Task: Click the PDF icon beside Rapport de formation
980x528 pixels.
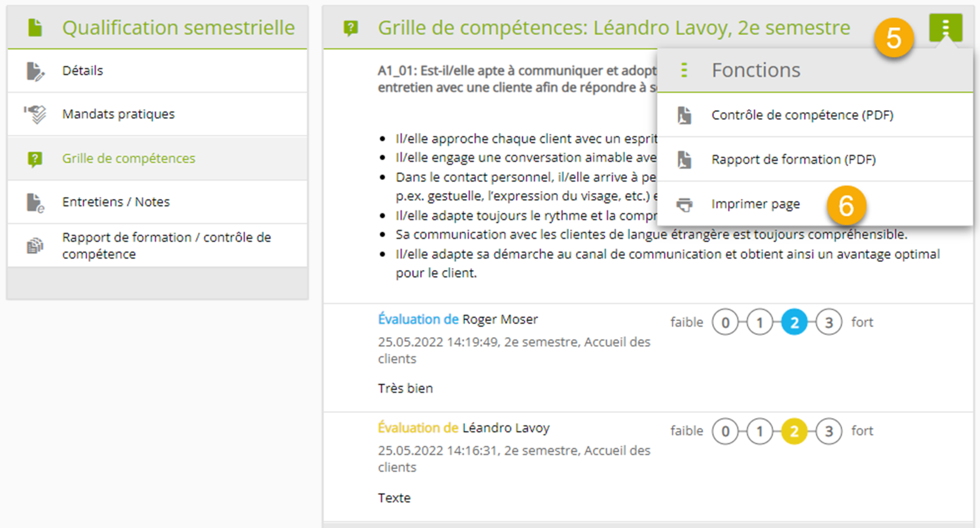Action: click(x=684, y=159)
